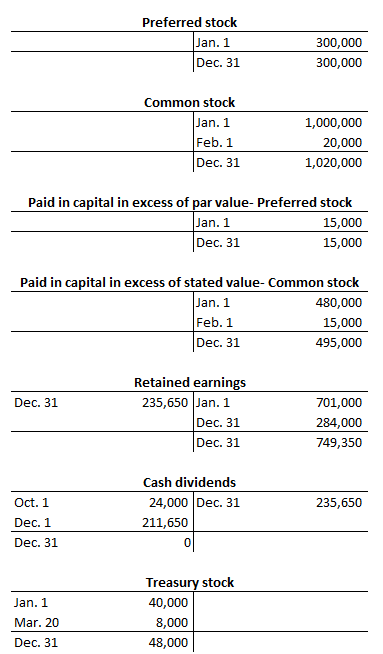Select the 495,000 ending balance
The image size is (383, 654).
click(x=339, y=342)
